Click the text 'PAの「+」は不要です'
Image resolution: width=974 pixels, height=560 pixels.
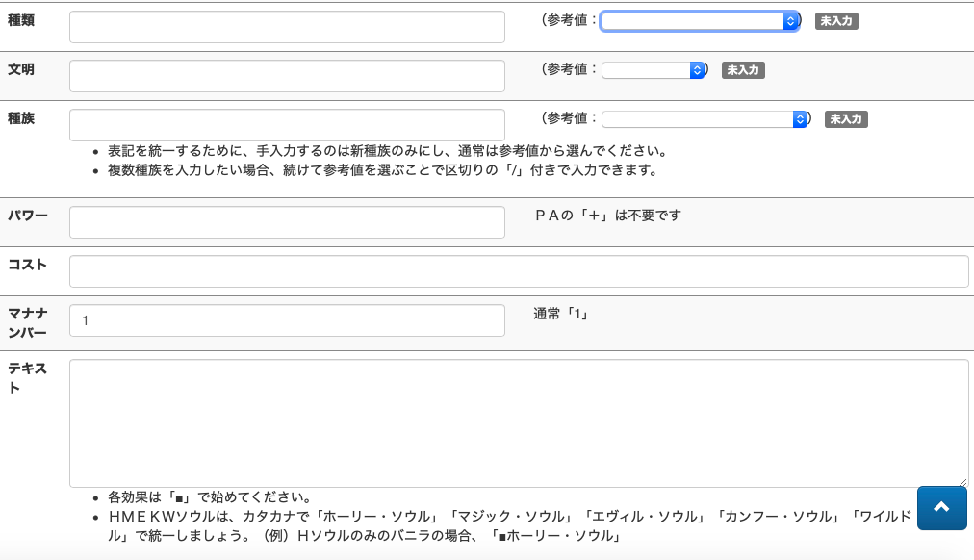pyautogui.click(x=608, y=216)
